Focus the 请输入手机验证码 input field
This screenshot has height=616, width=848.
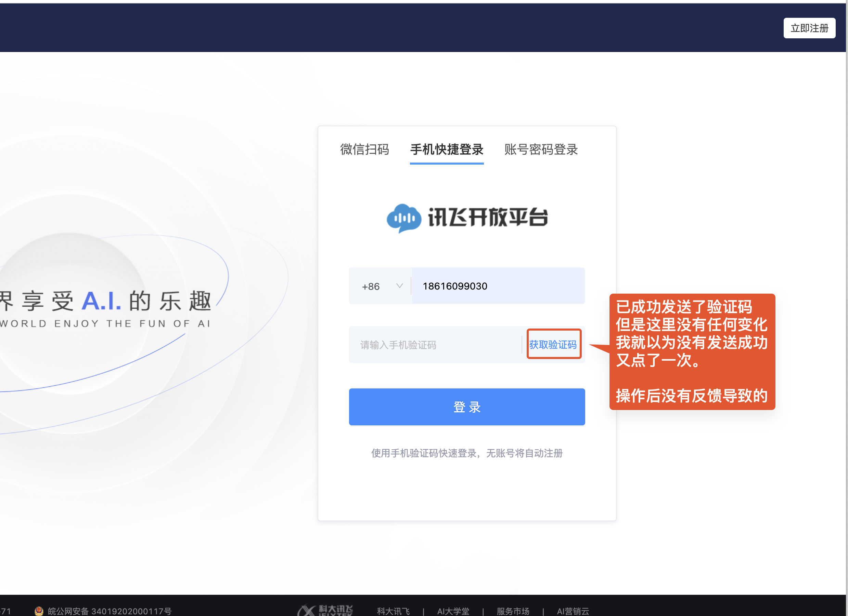(435, 345)
